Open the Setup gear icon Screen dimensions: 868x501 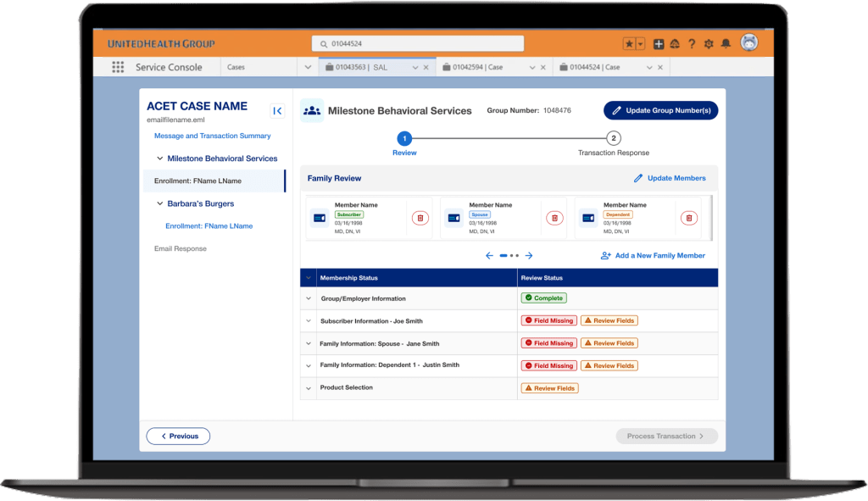(x=709, y=44)
